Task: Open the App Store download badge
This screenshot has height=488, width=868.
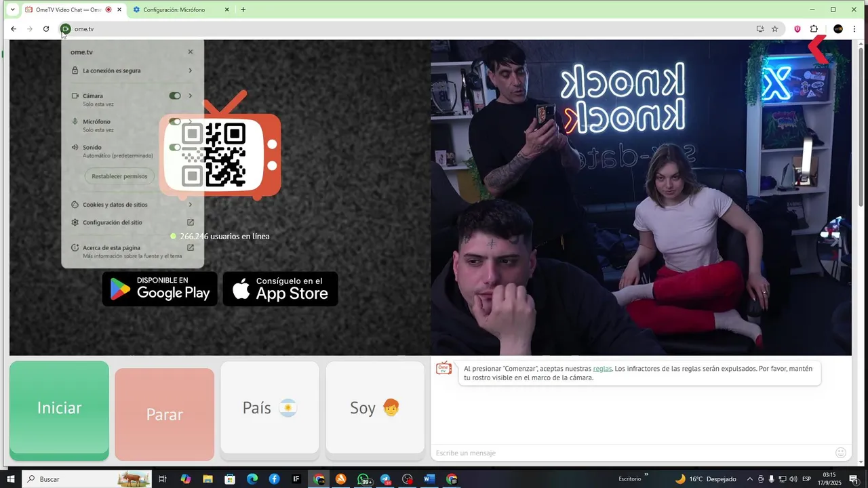Action: click(x=280, y=289)
